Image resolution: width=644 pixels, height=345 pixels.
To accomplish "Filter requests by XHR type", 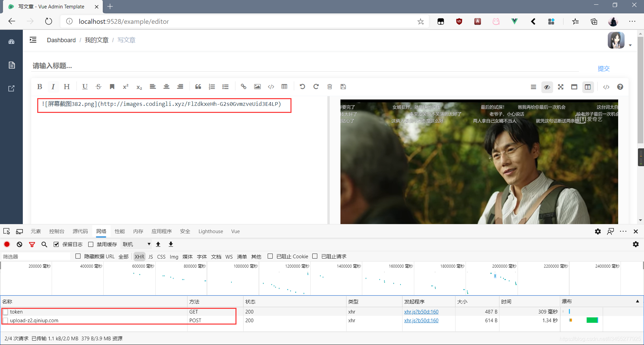I will tap(139, 257).
